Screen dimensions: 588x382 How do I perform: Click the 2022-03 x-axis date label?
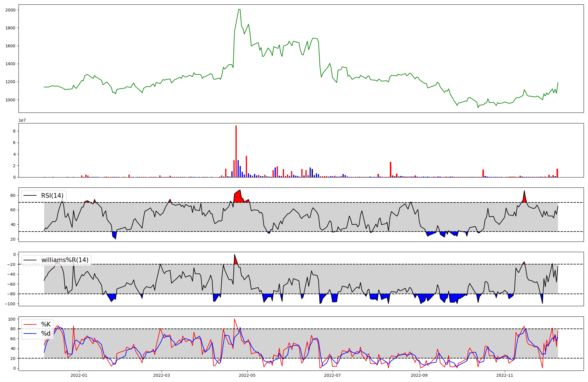point(162,375)
